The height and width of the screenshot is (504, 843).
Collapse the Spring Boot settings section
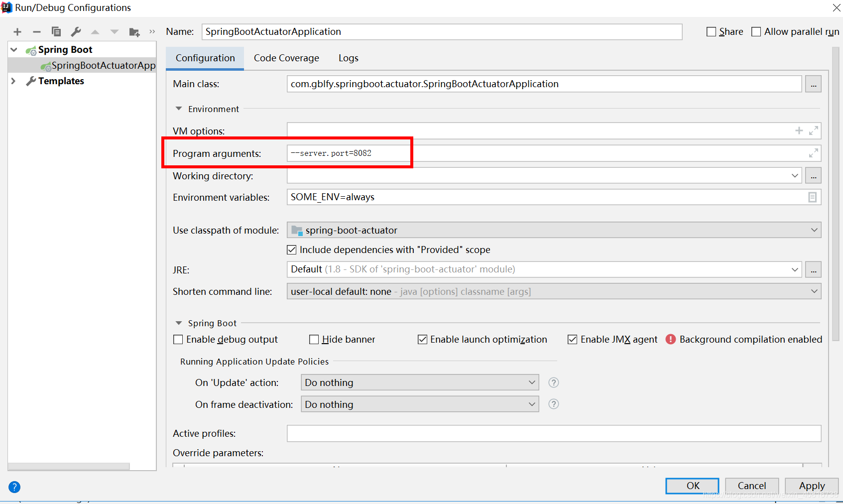(x=179, y=323)
